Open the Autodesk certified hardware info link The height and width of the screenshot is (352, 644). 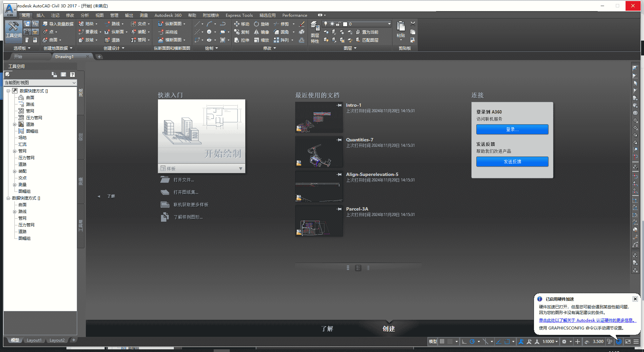click(587, 320)
